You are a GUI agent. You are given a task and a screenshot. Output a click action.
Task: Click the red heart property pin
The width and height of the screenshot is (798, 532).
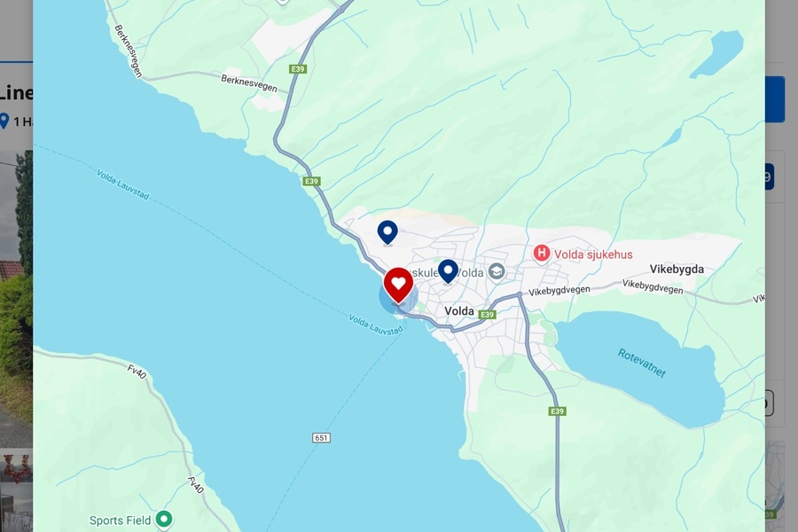[398, 286]
